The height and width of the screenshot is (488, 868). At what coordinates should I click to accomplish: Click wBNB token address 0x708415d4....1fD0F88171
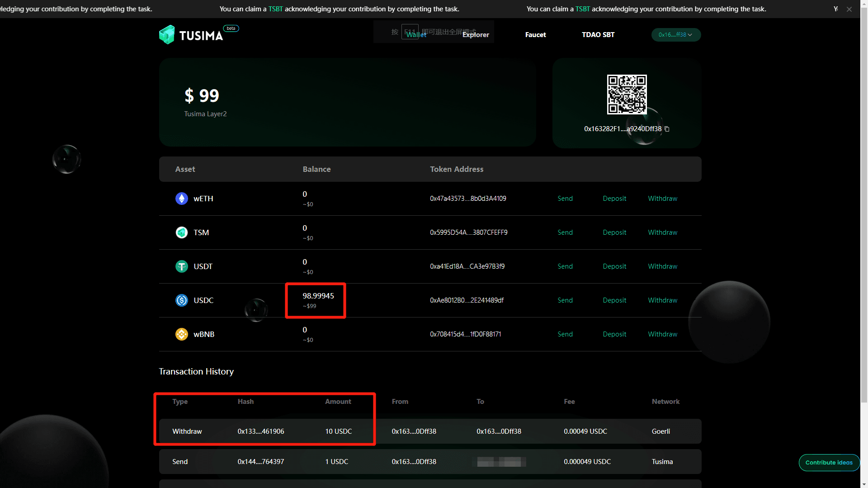pyautogui.click(x=466, y=334)
